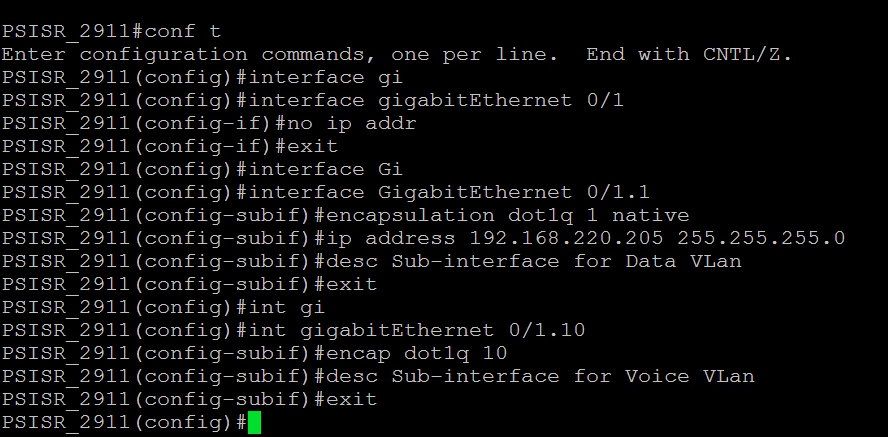Click the "exit" command after the Voice VLan line

351,399
